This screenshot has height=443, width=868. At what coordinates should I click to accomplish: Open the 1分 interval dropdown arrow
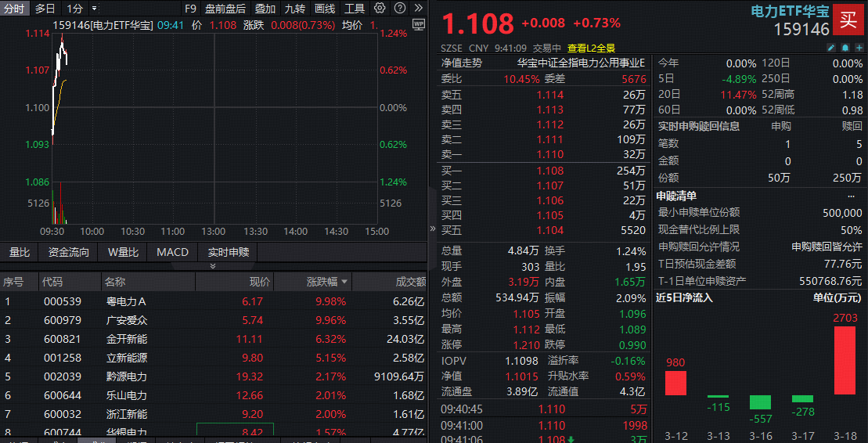pyautogui.click(x=95, y=9)
